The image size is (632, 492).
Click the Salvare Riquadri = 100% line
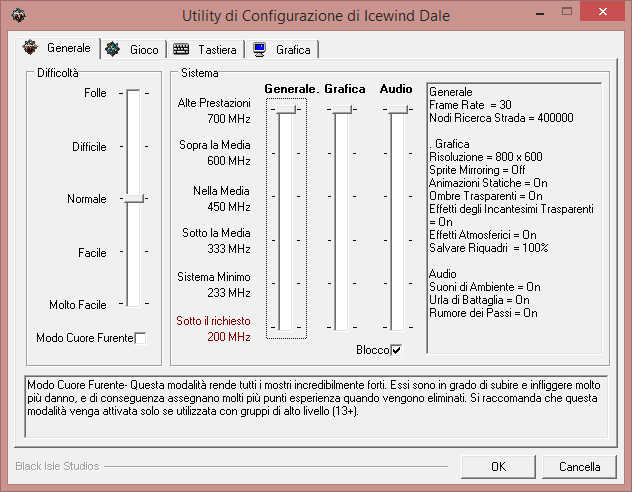point(489,248)
